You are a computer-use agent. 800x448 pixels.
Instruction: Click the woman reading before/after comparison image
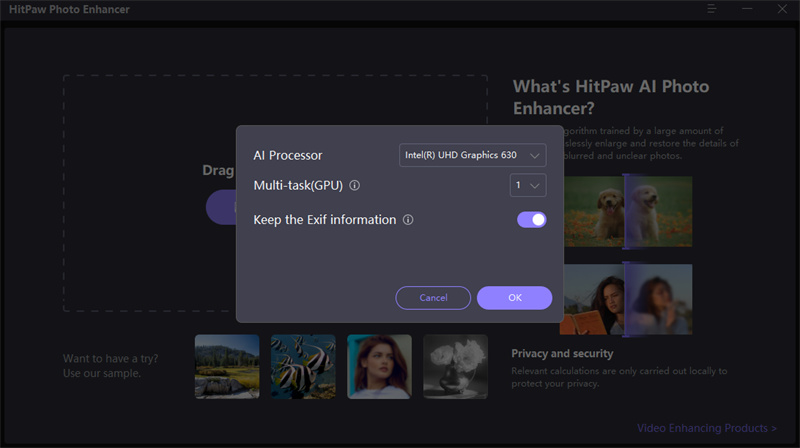(x=626, y=299)
